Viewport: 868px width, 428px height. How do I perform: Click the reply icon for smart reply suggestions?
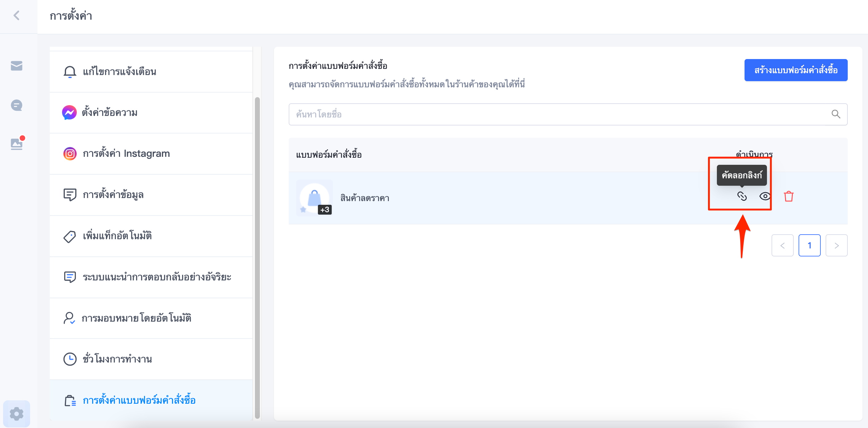click(70, 277)
